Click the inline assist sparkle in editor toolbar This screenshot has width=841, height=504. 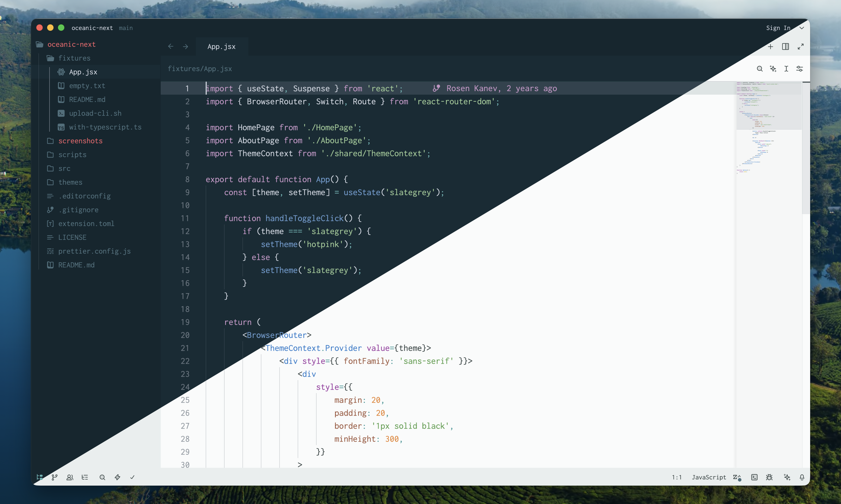(x=773, y=69)
